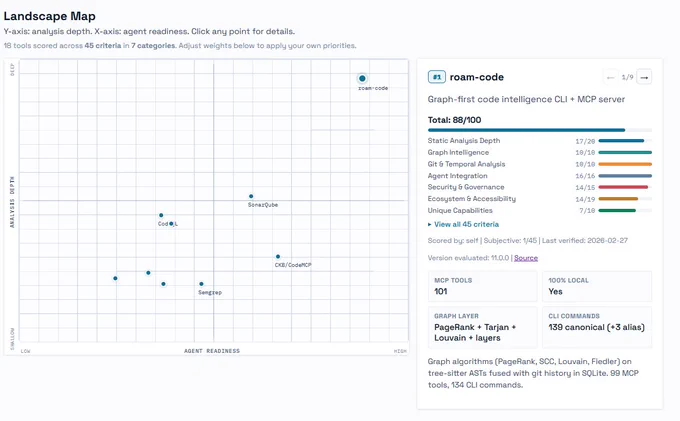Expand View all 45 criteria
This screenshot has height=421, width=680.
(463, 224)
